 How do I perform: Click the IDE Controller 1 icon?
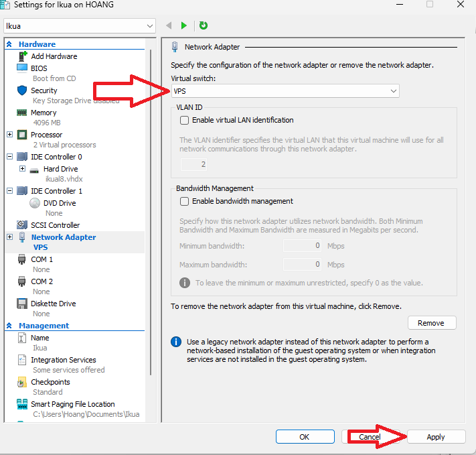point(22,191)
